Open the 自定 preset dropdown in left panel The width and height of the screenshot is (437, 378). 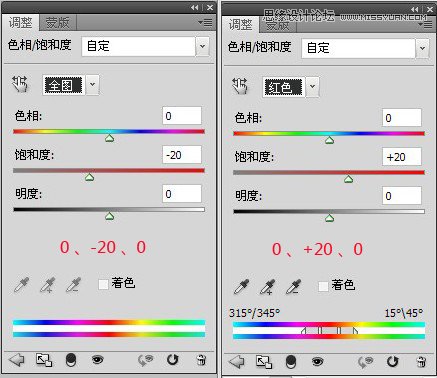(x=202, y=46)
